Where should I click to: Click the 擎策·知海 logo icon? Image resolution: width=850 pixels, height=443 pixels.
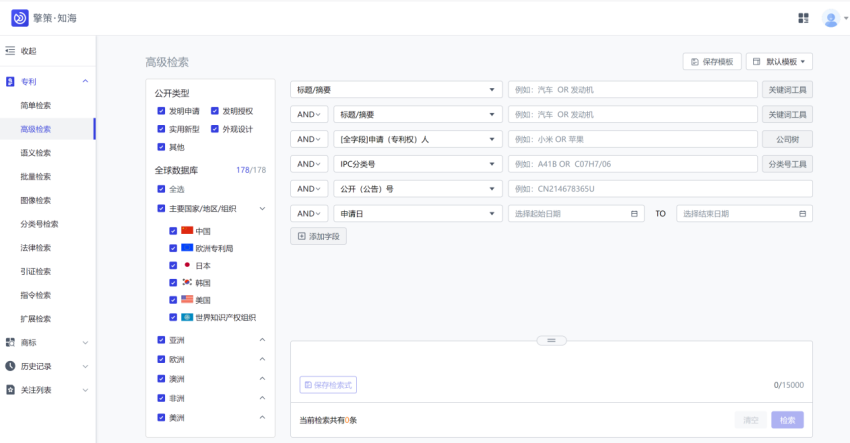[x=19, y=18]
